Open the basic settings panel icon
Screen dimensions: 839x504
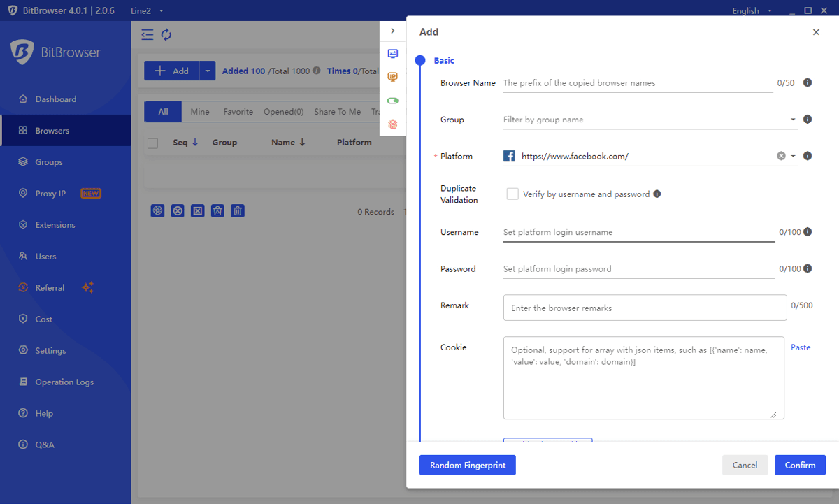[x=393, y=54]
